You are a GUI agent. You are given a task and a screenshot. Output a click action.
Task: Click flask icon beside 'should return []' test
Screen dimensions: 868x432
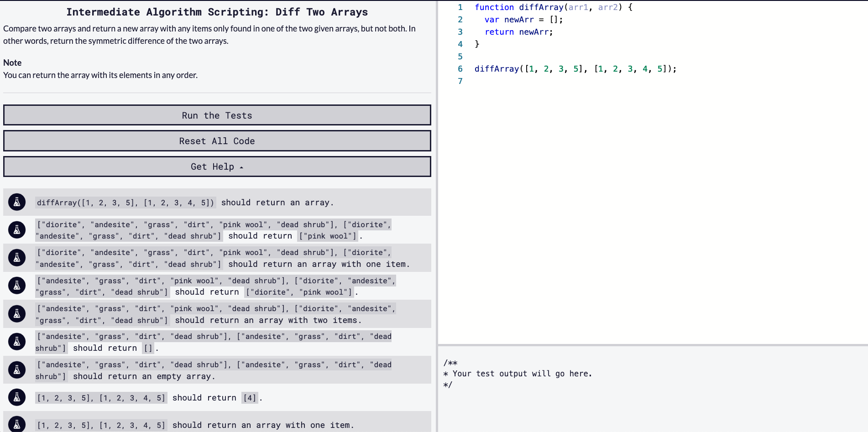click(17, 342)
